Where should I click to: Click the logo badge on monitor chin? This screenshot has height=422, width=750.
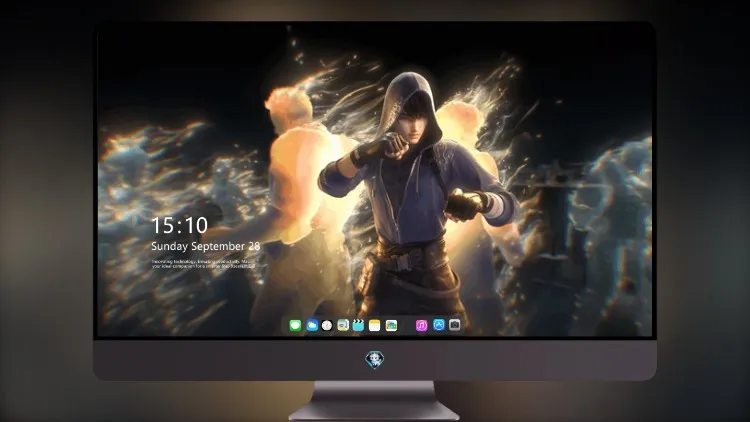[375, 359]
